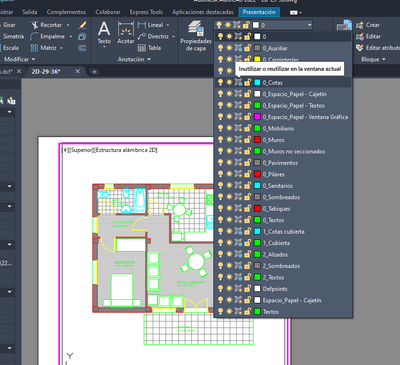Switch to Colaborar ribbon tab
This screenshot has width=400, height=365.
108,12
